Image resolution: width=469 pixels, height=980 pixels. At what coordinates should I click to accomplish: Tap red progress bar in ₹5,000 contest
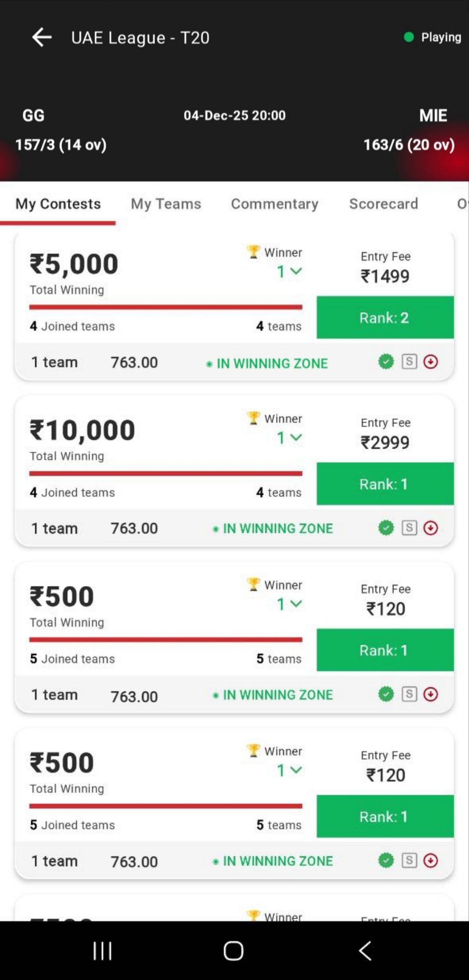coord(165,307)
